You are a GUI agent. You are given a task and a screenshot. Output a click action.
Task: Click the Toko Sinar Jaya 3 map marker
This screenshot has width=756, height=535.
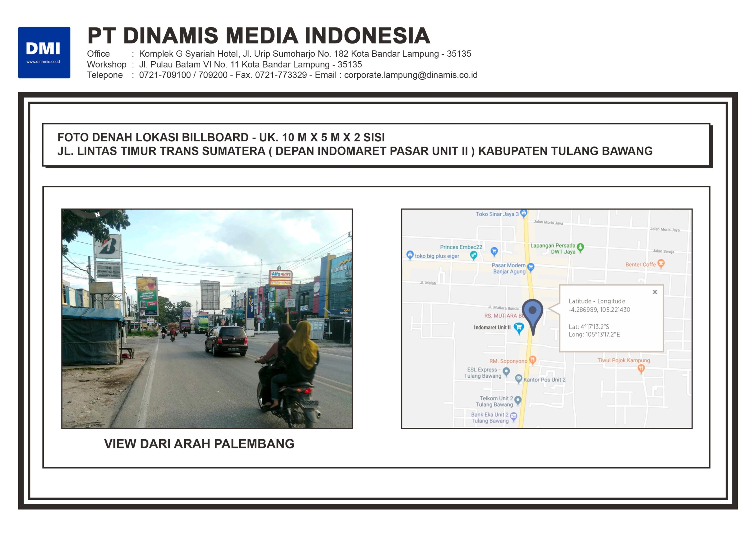[x=524, y=214]
